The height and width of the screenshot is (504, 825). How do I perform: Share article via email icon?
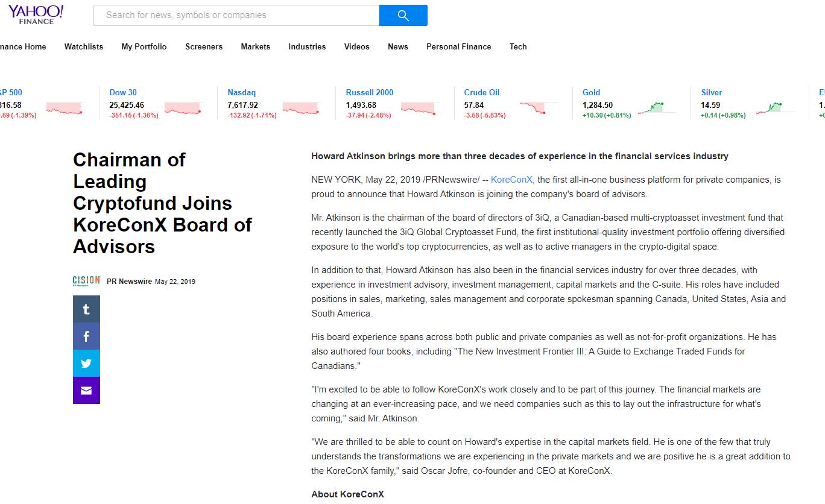pos(86,391)
